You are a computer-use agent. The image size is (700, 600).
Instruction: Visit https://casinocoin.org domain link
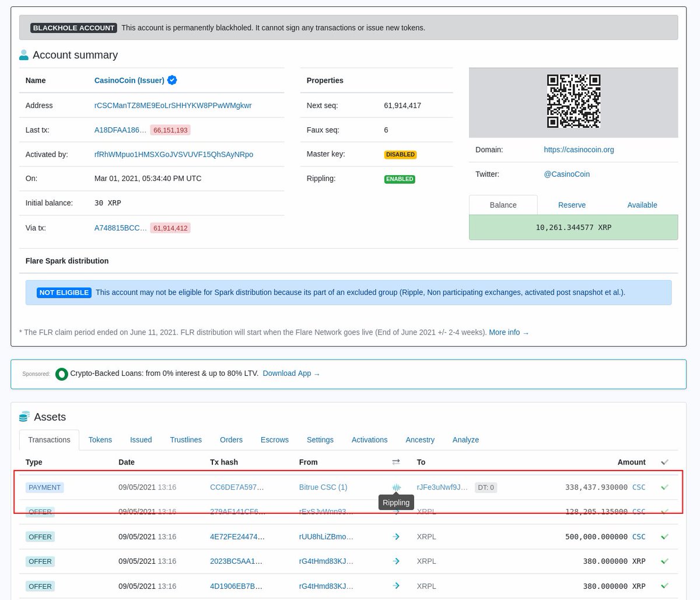579,149
